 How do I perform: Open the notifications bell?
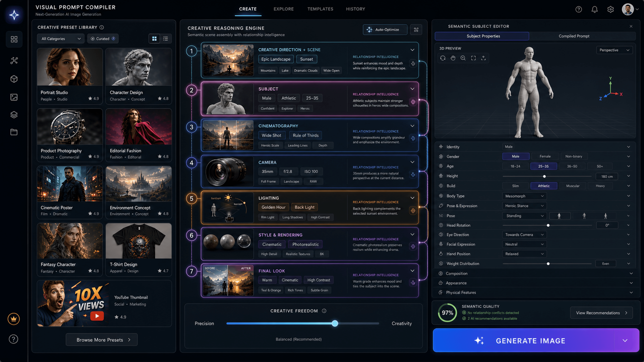[x=595, y=10]
